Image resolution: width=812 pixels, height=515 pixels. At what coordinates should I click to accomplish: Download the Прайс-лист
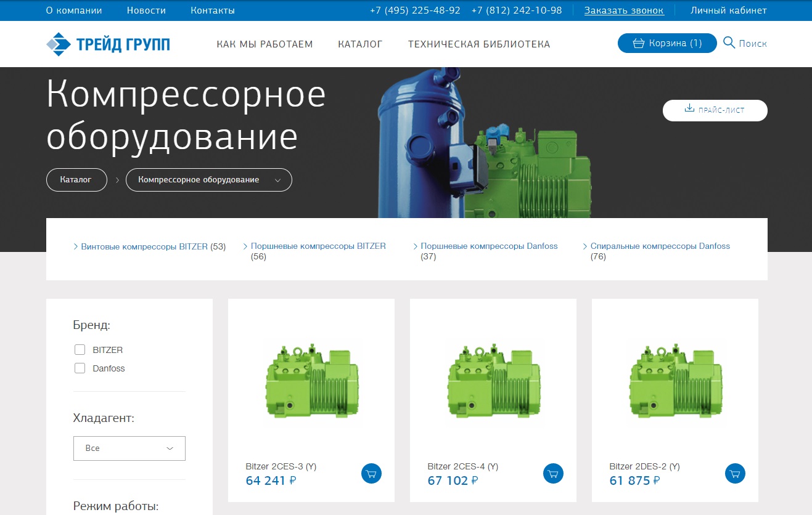[715, 110]
